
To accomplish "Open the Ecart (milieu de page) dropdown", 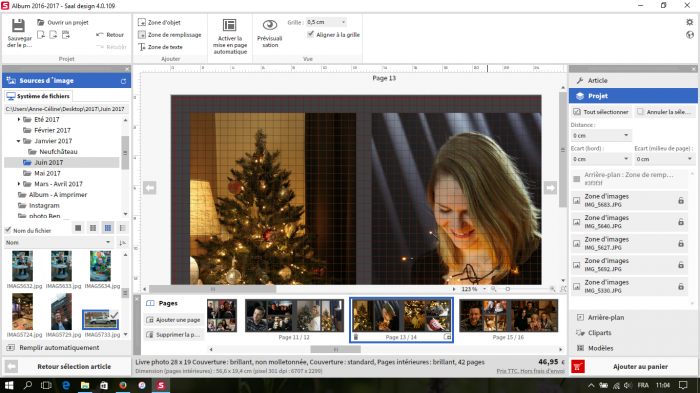I will click(664, 159).
